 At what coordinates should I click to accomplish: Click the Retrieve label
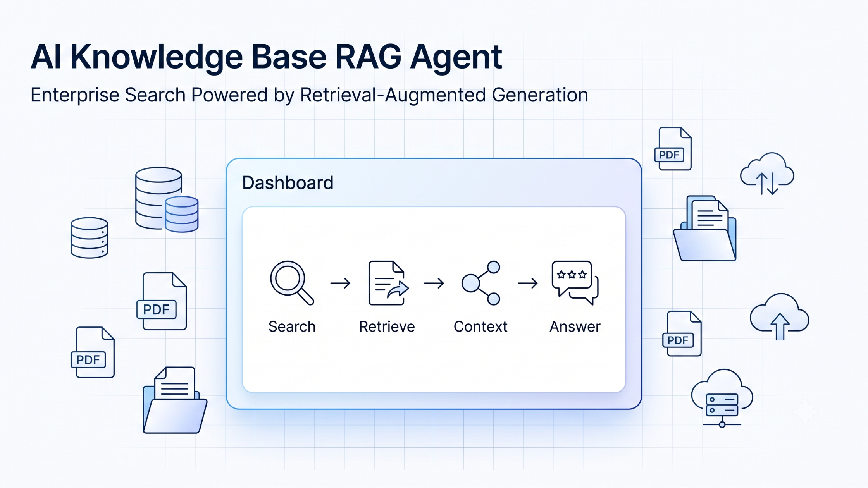point(387,326)
